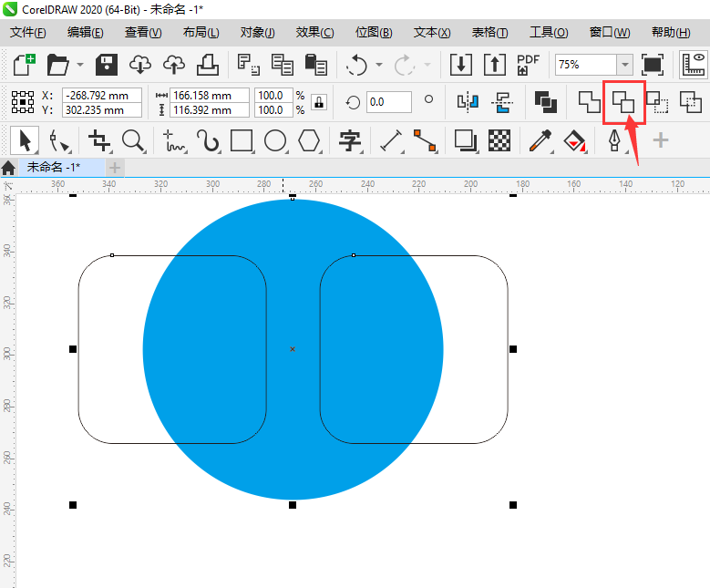Image resolution: width=710 pixels, height=588 pixels.
Task: Click the Publish to PDF icon
Action: click(528, 65)
